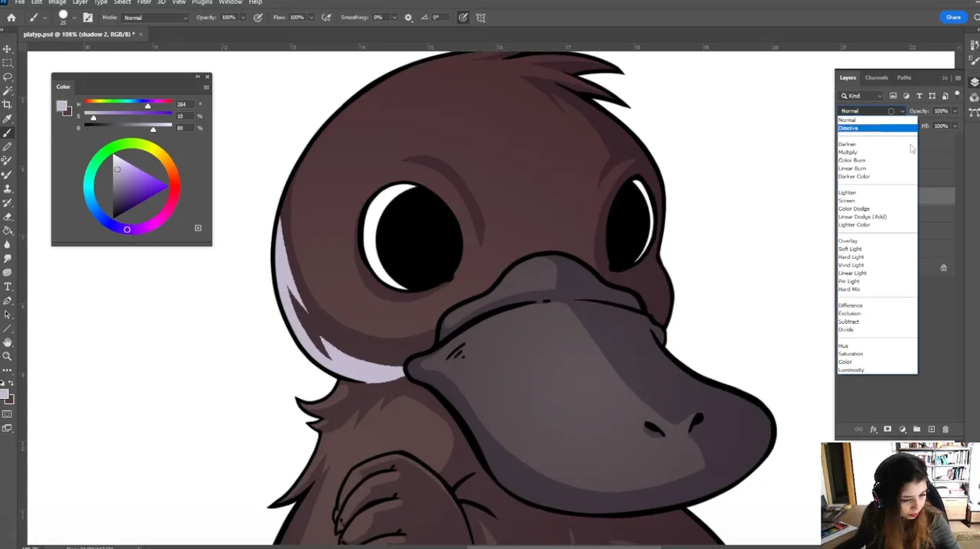Open the tool preset picker arrow
Screen dimensions: 980x549
[45, 17]
